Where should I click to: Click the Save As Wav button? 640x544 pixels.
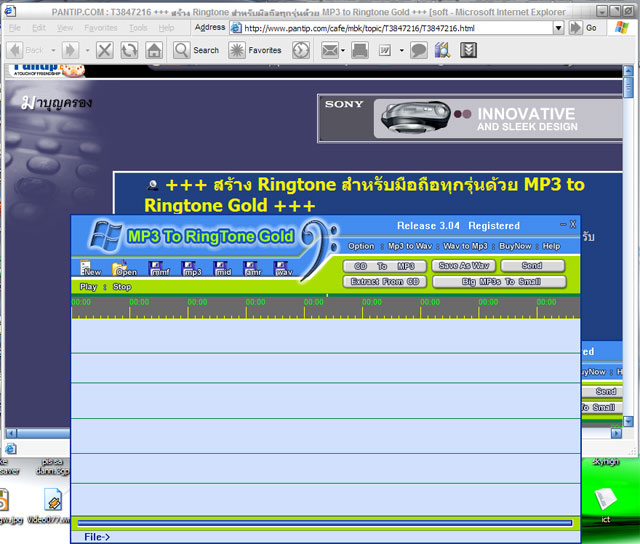(x=463, y=266)
